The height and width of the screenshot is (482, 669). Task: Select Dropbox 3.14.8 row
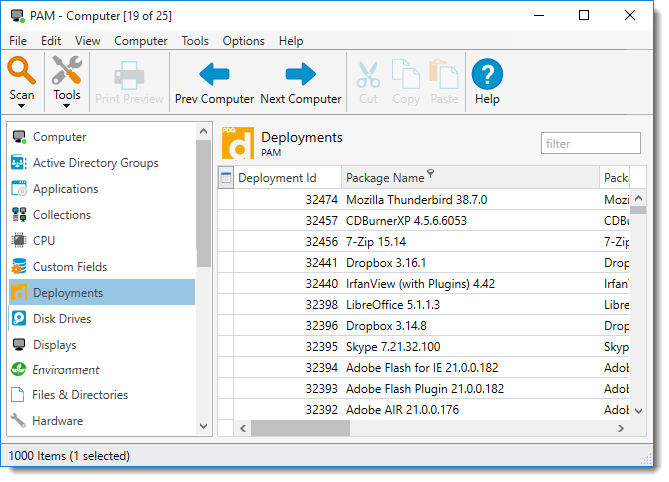tap(424, 325)
